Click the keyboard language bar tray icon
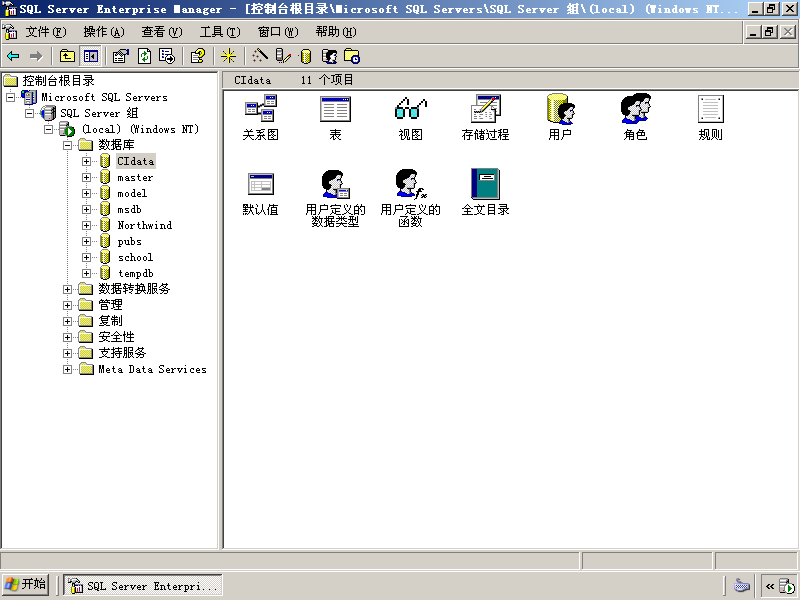This screenshot has width=800, height=600. click(x=742, y=586)
